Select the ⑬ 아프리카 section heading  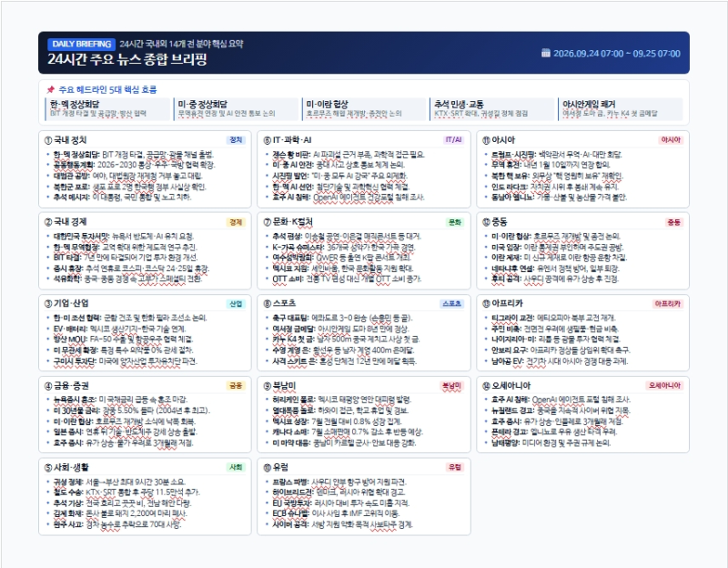click(502, 304)
